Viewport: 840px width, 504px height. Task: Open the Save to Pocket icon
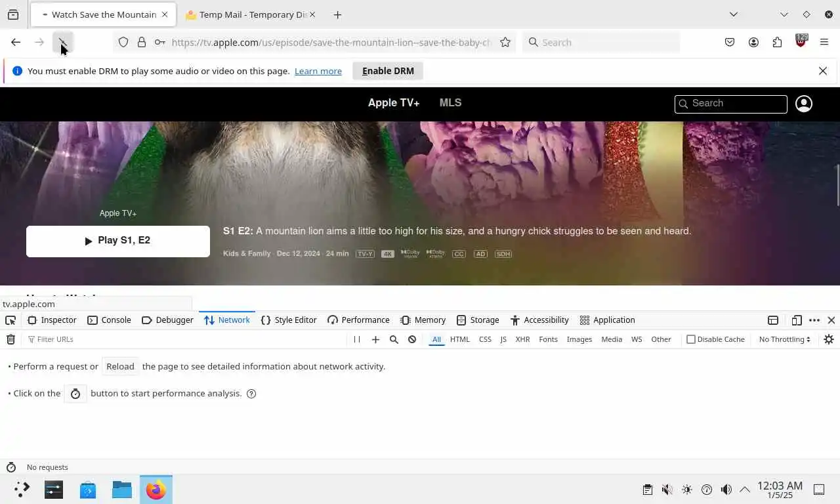[x=730, y=42]
